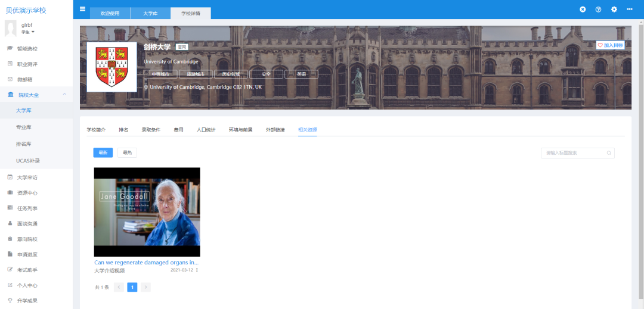Open the 排名 tab
This screenshot has height=309, width=644.
(x=123, y=130)
